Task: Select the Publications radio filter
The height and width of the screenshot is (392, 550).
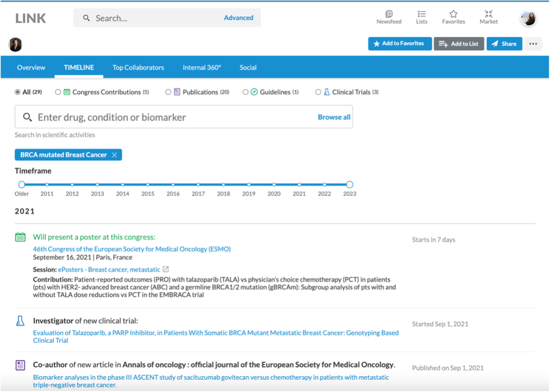Action: [168, 92]
